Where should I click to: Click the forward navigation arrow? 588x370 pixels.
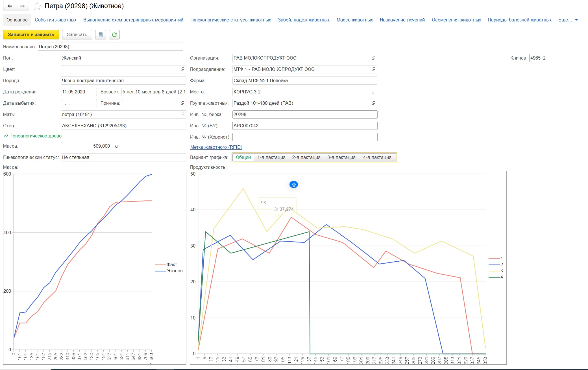point(22,6)
